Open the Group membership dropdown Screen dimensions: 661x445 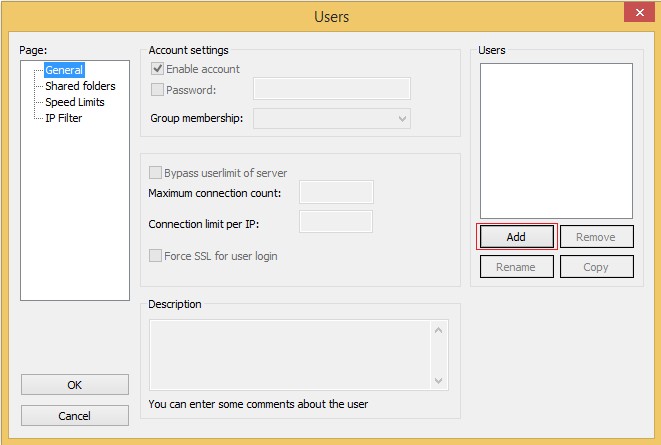[402, 118]
